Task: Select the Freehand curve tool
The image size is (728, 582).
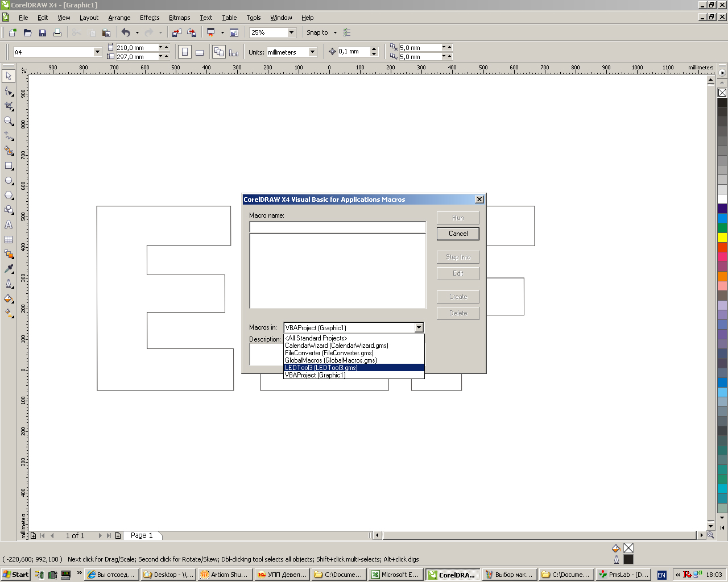Action: [x=9, y=136]
